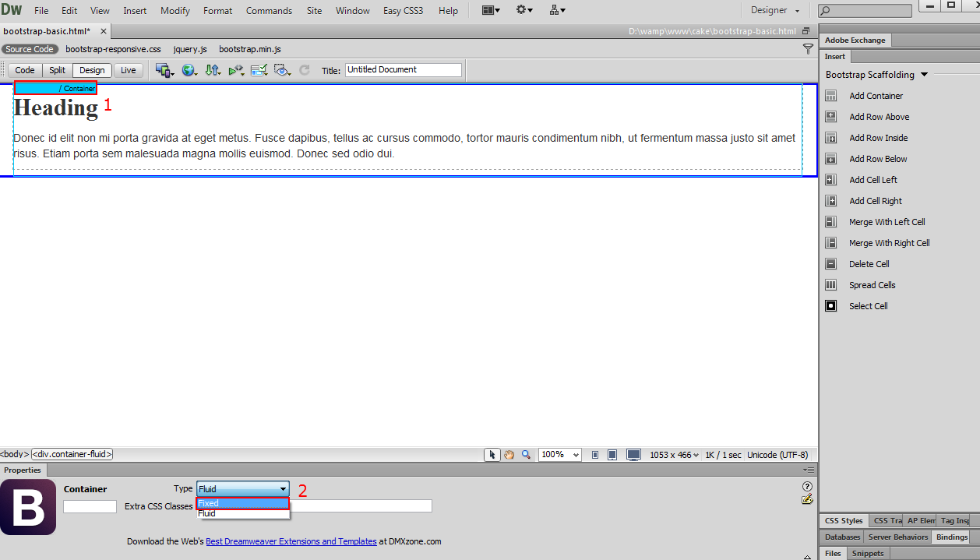Open bootstrap-responsive.css related file
This screenshot has height=560, width=980.
tap(114, 49)
